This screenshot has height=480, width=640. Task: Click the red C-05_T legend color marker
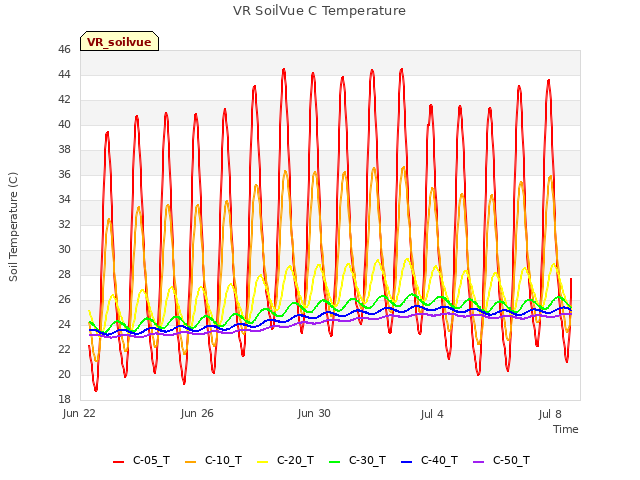pyautogui.click(x=118, y=462)
